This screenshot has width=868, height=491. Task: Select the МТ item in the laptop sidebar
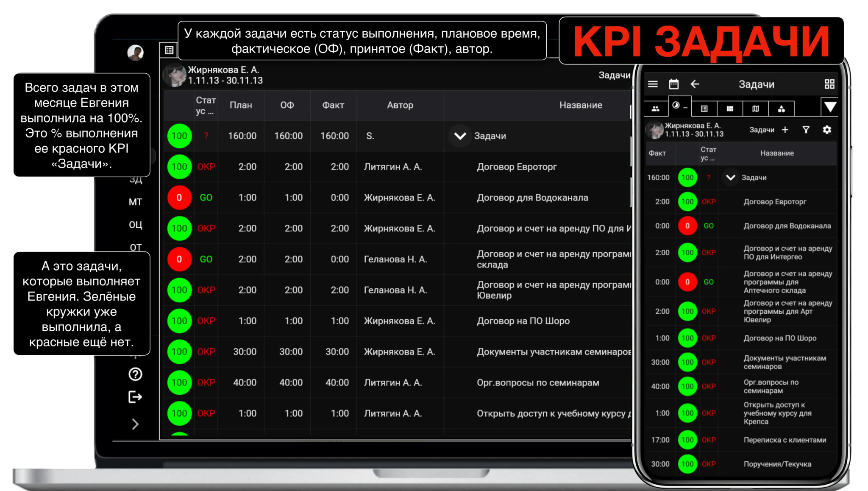coord(135,202)
